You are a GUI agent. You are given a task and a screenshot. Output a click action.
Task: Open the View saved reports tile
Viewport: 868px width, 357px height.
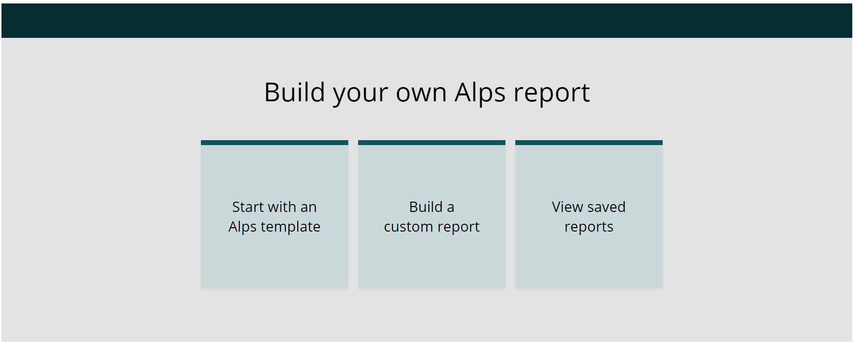(588, 214)
